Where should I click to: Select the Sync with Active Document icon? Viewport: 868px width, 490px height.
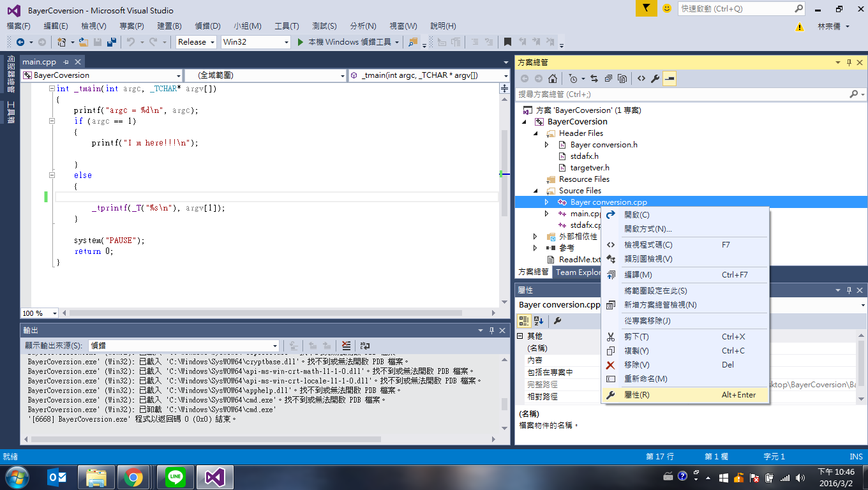[x=594, y=78]
